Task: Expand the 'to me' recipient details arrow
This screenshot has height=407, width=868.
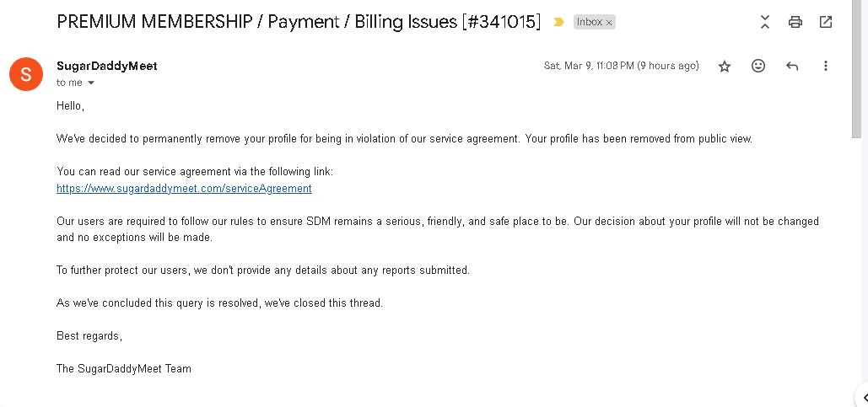Action: pos(91,83)
